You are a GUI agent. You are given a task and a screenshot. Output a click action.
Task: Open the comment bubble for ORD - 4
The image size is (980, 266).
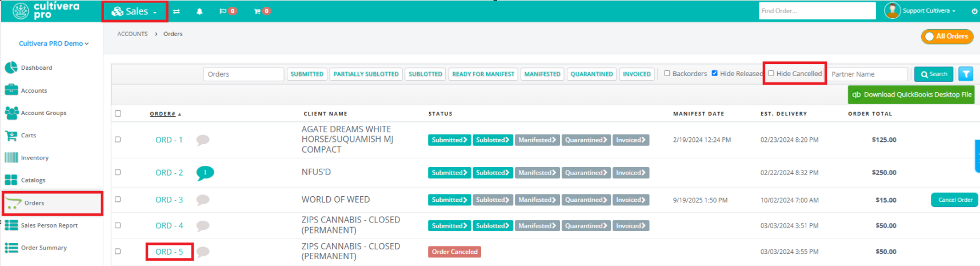click(x=203, y=226)
